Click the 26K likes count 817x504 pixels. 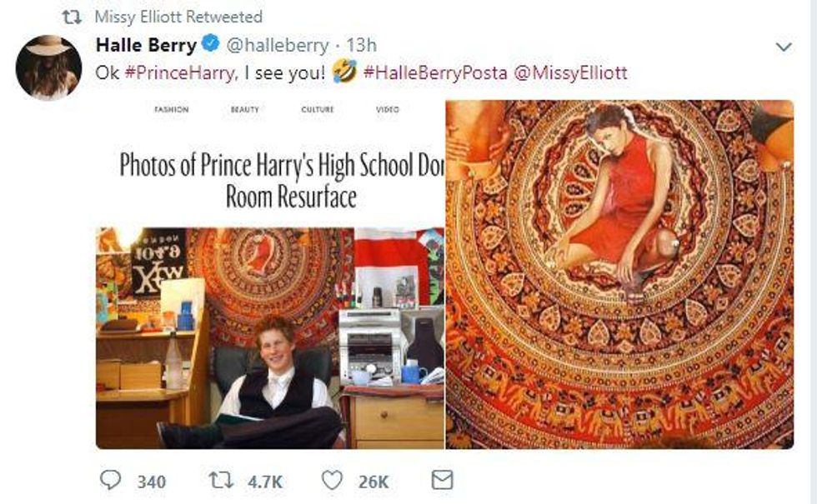coord(373,482)
